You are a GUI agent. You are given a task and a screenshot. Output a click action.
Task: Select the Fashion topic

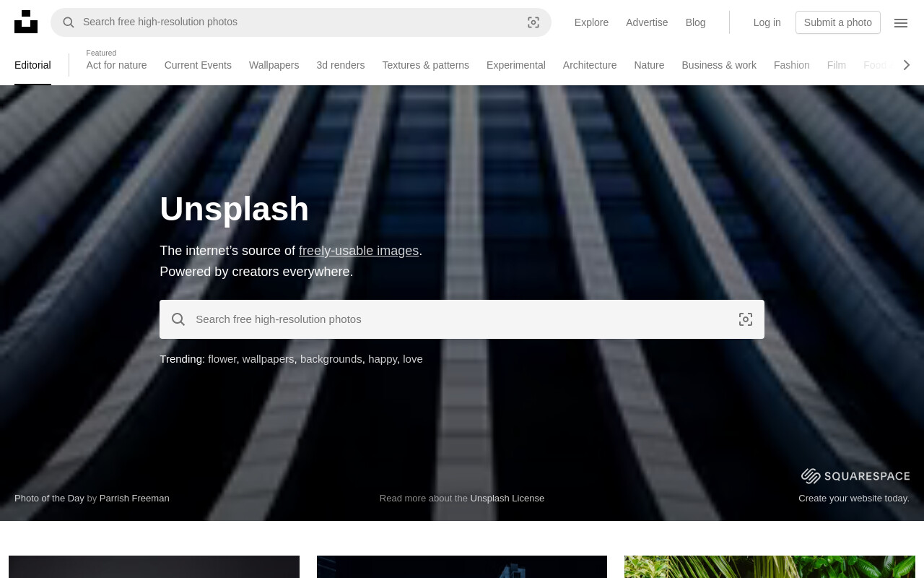point(791,65)
